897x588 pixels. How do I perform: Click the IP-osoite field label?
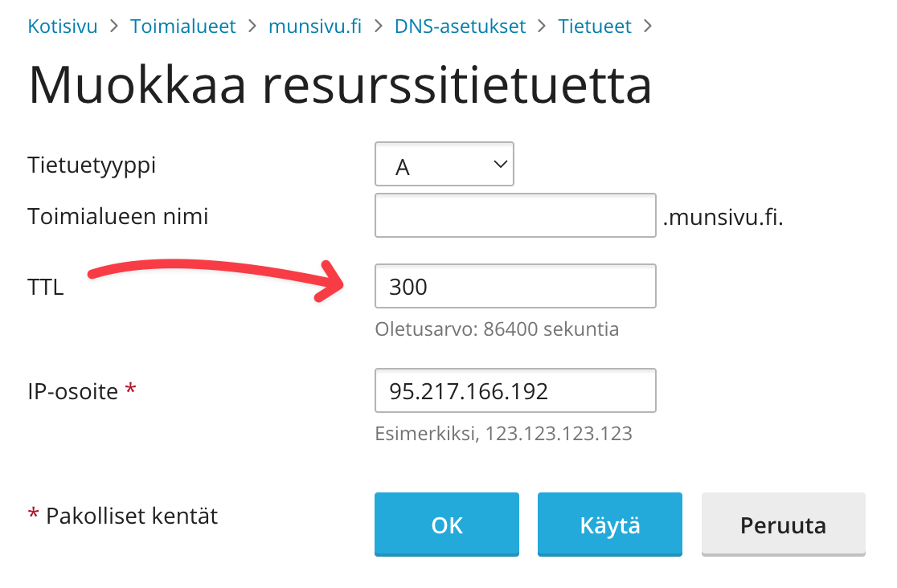click(73, 392)
